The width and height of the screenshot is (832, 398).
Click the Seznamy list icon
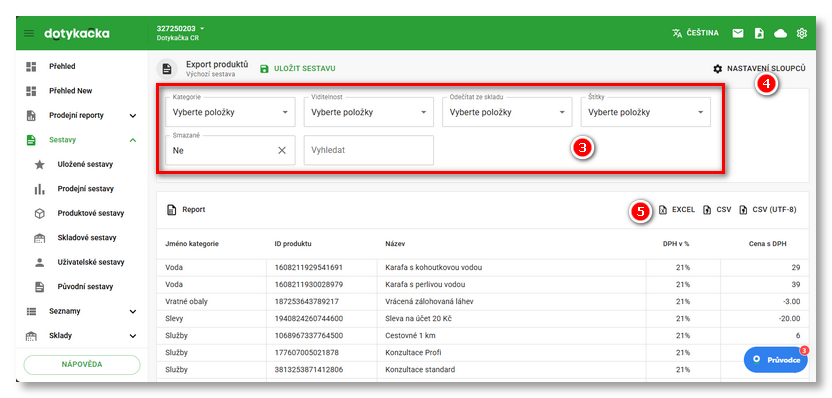coord(31,312)
